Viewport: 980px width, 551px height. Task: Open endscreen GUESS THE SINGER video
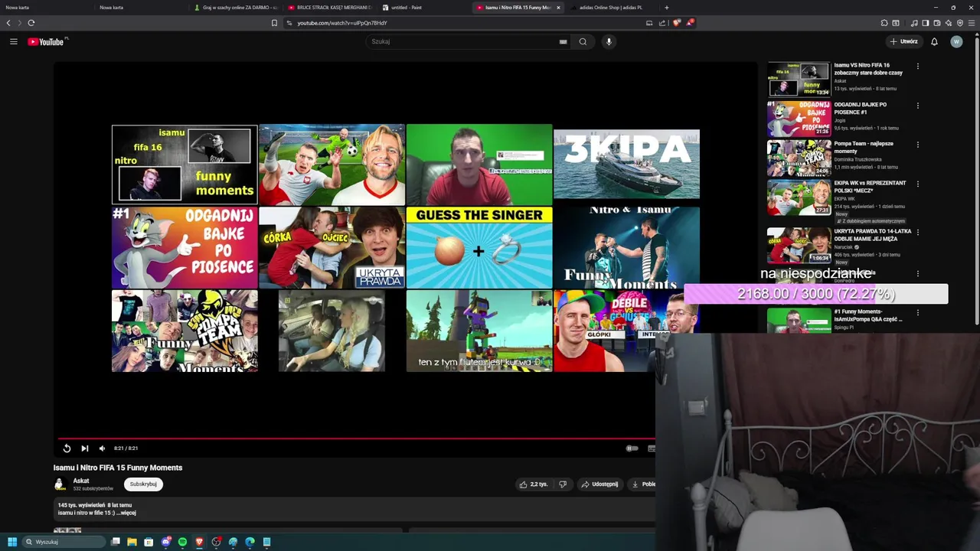[x=479, y=247]
